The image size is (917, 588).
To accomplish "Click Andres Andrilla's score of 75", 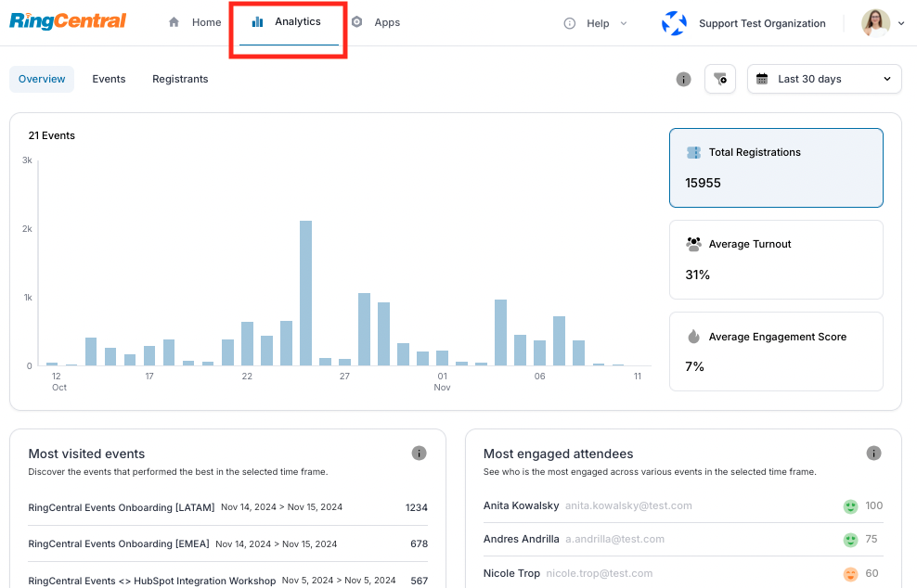I will 872,539.
